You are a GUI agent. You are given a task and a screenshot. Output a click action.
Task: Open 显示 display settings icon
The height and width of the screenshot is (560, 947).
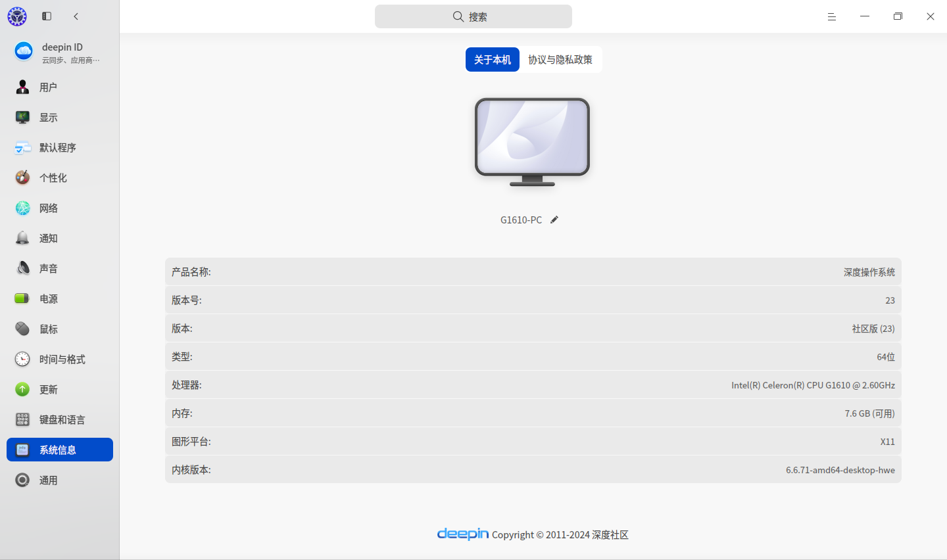22,117
